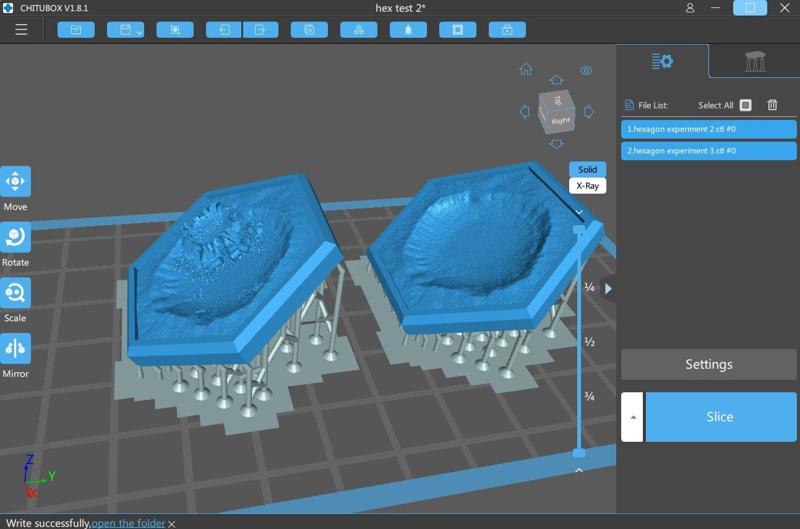
Task: Redo the action via toolbar
Action: click(260, 30)
